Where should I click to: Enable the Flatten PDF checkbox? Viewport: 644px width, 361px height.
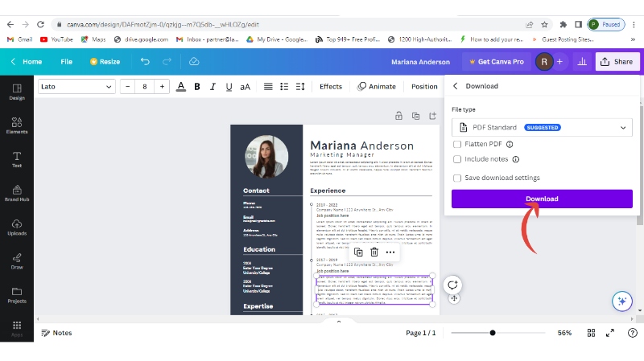click(457, 144)
